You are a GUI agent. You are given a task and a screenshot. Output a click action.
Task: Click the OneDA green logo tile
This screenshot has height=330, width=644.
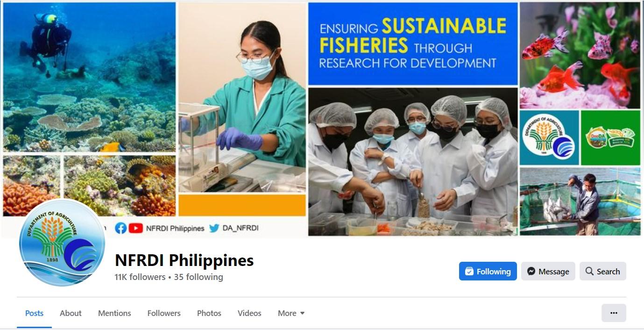pyautogui.click(x=611, y=138)
